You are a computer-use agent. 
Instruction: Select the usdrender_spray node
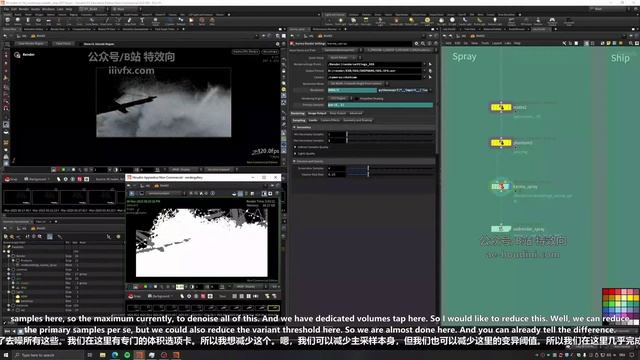(x=501, y=229)
